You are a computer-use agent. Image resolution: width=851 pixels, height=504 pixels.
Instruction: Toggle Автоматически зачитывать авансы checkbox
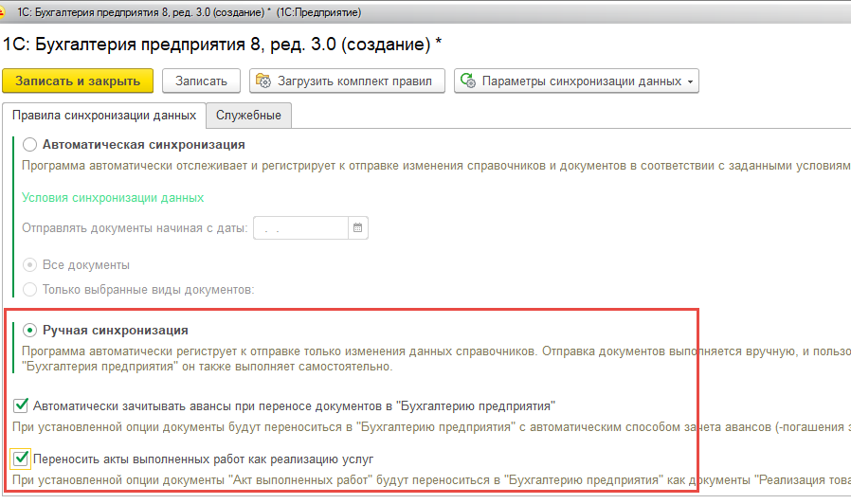(x=21, y=405)
